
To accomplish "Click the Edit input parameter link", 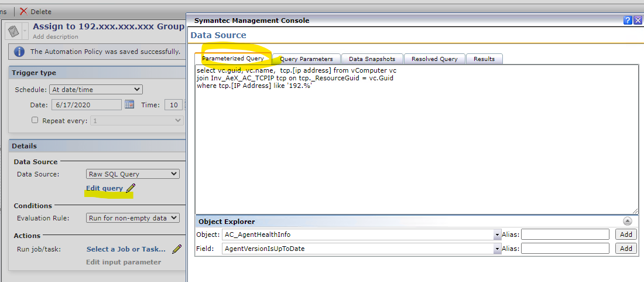I will click(124, 262).
